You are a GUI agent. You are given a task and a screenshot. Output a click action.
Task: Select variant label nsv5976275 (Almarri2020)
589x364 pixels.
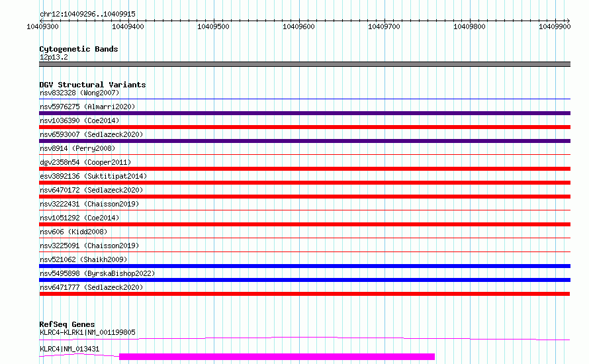pos(87,107)
